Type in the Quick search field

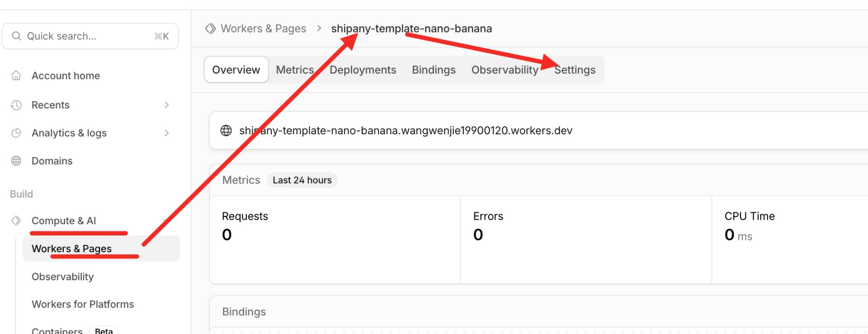pos(86,36)
